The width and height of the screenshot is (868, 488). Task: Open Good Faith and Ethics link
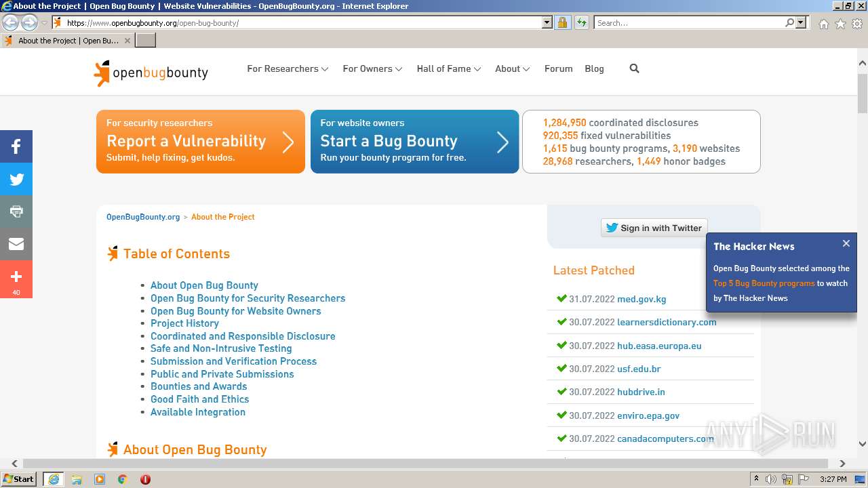point(199,399)
